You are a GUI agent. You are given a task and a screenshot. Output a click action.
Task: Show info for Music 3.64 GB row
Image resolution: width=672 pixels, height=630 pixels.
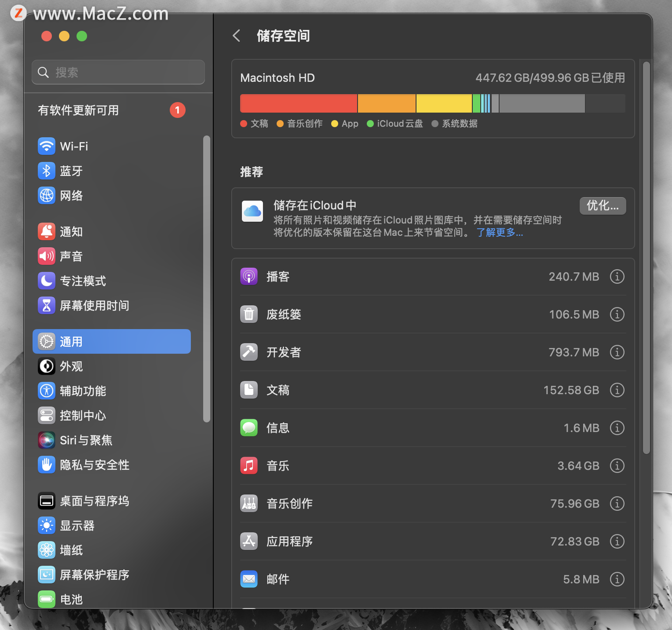(617, 466)
